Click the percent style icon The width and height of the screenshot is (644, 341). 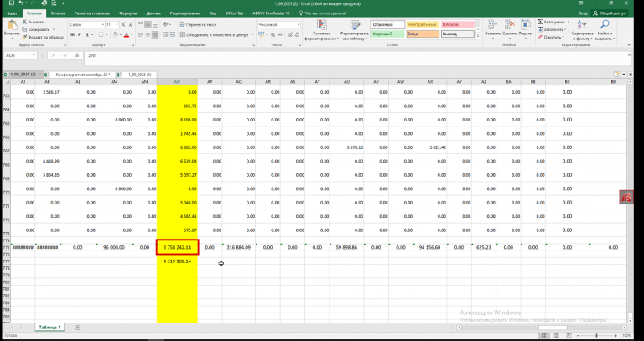pos(272,35)
